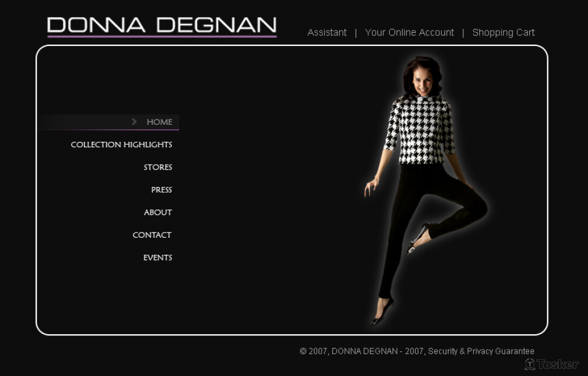Screen dimensions: 588x376
Task: Open the PRESS page
Action: (162, 190)
